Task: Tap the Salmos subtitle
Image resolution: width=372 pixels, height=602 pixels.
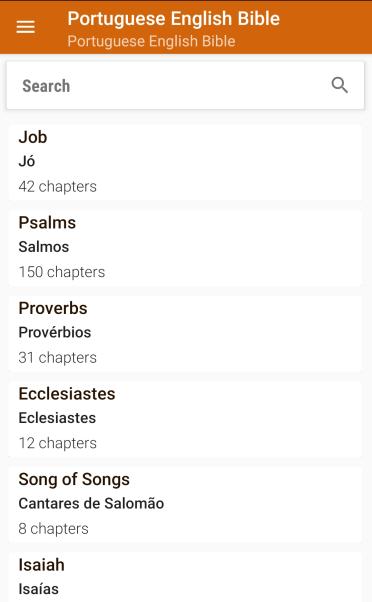Action: pyautogui.click(x=44, y=247)
